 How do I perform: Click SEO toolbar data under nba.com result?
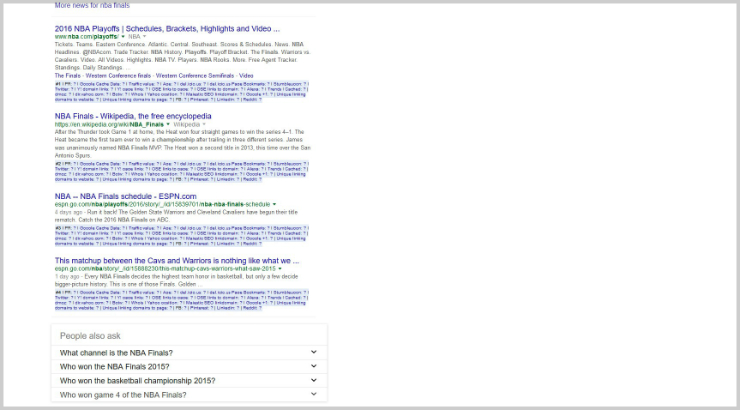(182, 92)
